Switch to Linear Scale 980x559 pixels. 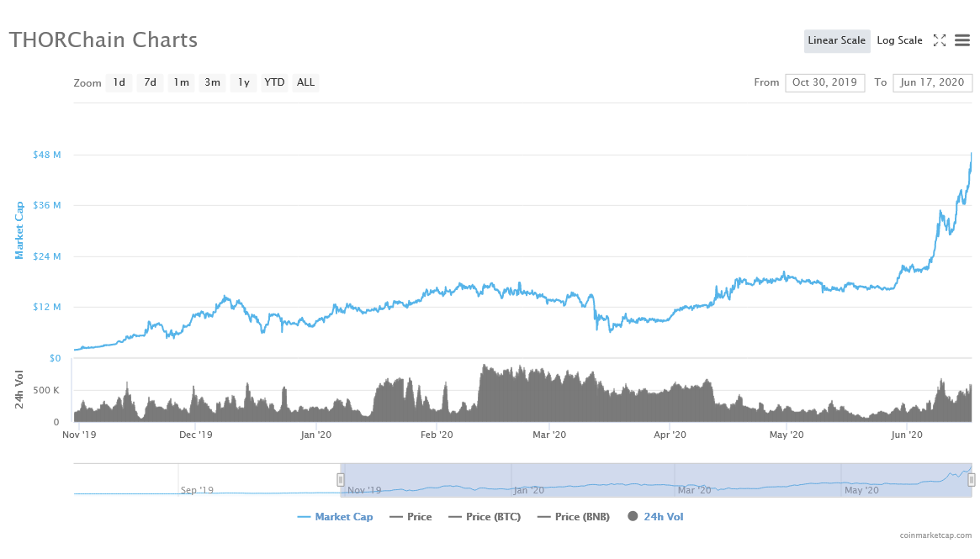[837, 40]
